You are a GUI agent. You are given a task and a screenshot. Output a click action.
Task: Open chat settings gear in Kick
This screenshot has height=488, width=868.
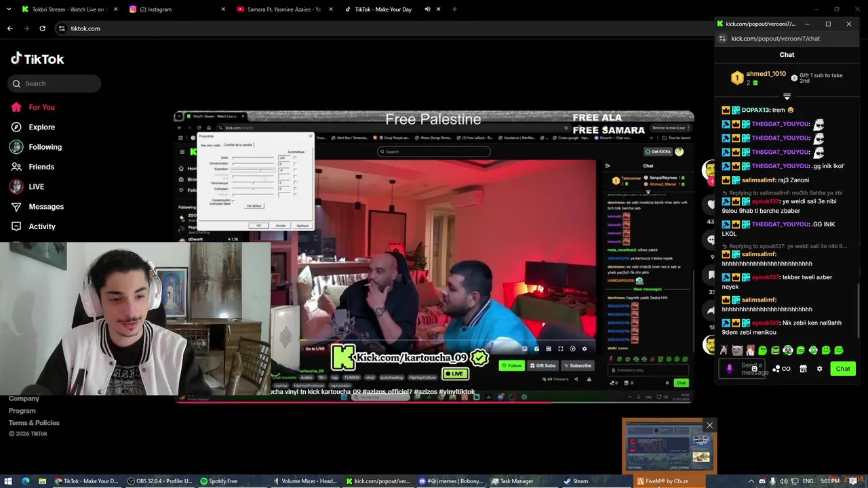(x=819, y=369)
